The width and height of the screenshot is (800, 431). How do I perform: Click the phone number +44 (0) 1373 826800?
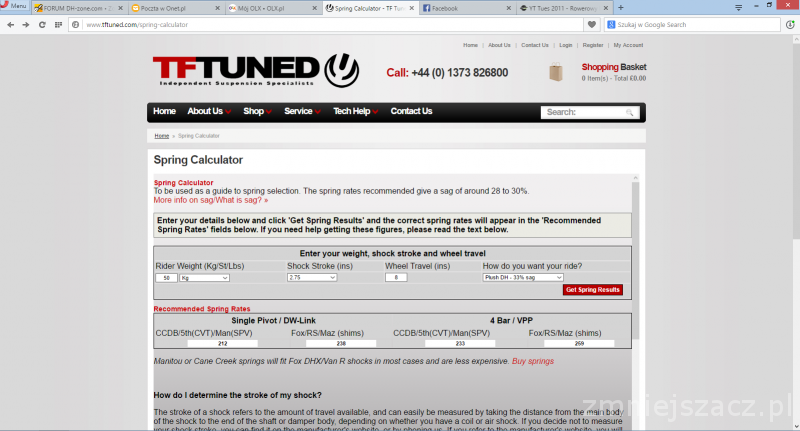point(460,73)
